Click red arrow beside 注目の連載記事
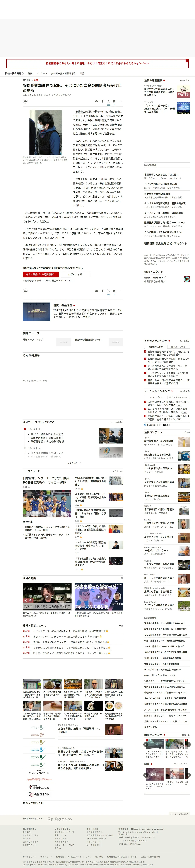The height and width of the screenshot is (868, 195). 164,80
